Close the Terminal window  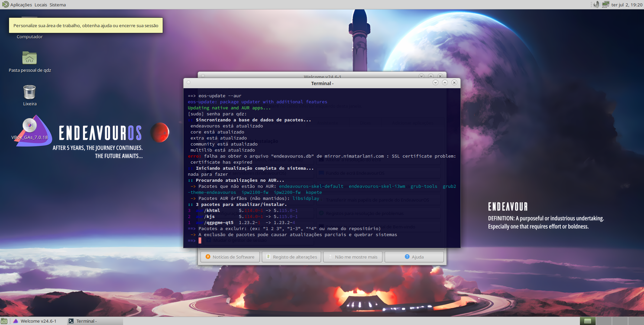(x=454, y=83)
